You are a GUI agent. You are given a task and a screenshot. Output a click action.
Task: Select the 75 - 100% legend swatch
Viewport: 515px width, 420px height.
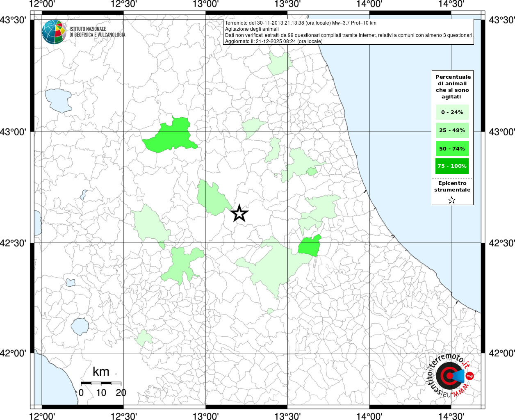[x=452, y=166]
